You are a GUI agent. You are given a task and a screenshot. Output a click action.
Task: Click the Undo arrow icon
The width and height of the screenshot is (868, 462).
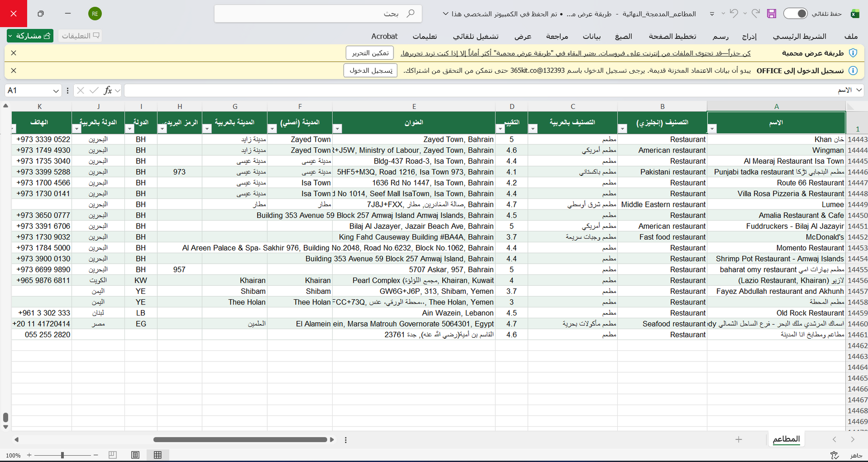pos(734,13)
